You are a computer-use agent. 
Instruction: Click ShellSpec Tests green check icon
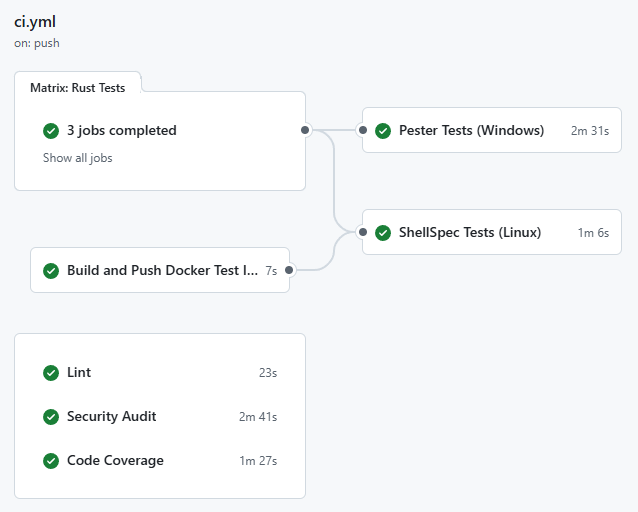point(383,233)
